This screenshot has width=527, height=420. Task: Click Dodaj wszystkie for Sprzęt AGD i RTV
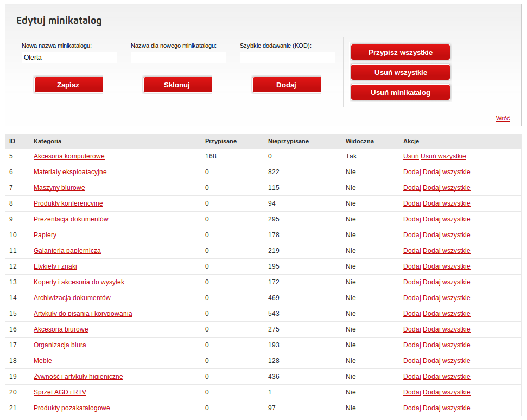446,392
